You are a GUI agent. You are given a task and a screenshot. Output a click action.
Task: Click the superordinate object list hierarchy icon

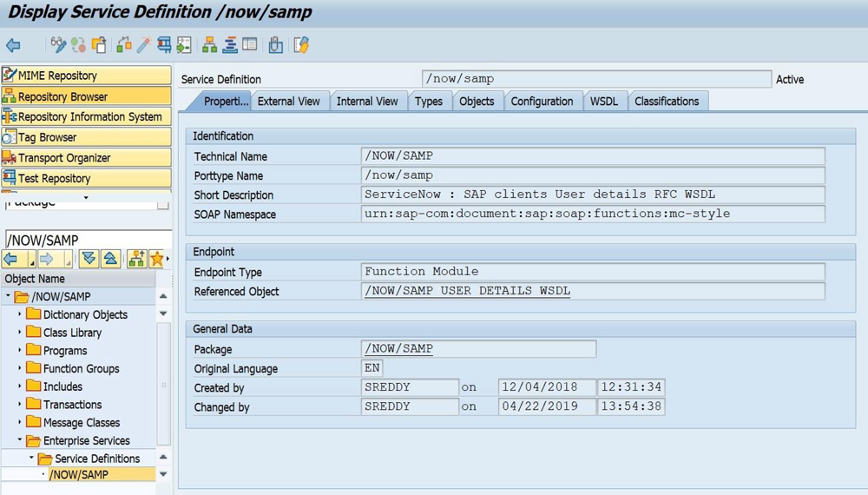click(136, 259)
